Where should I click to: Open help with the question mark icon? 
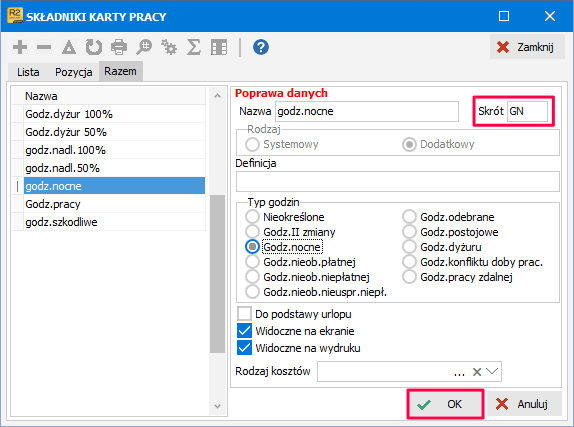(x=261, y=47)
